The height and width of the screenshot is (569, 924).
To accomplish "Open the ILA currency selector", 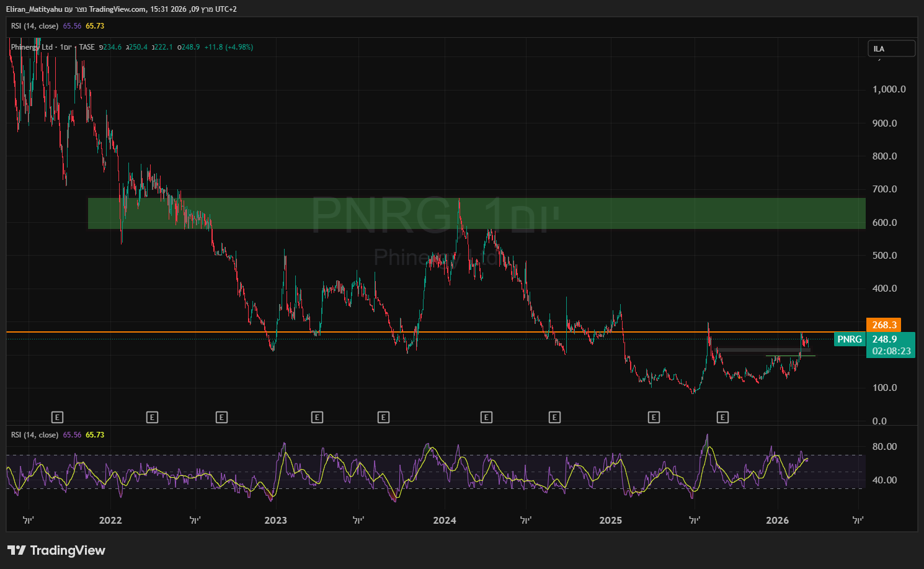I will point(891,48).
